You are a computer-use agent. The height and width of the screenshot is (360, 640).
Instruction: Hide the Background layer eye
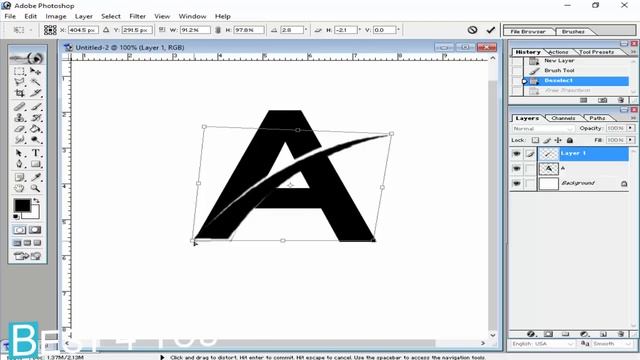517,184
